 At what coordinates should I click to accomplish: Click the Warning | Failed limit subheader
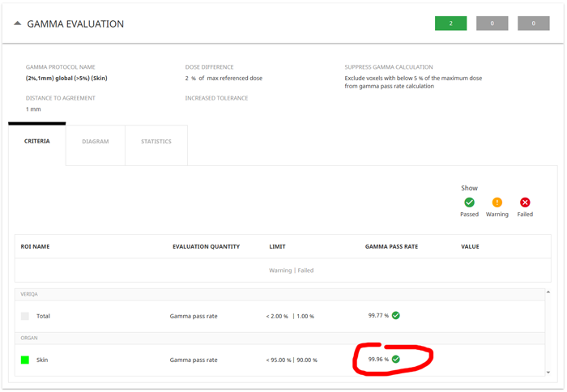(291, 271)
